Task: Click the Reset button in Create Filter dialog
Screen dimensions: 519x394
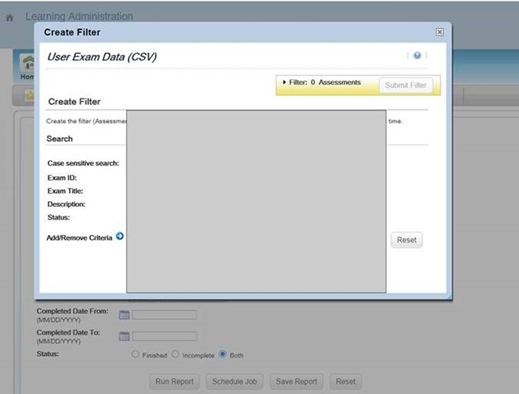Action: click(x=407, y=240)
